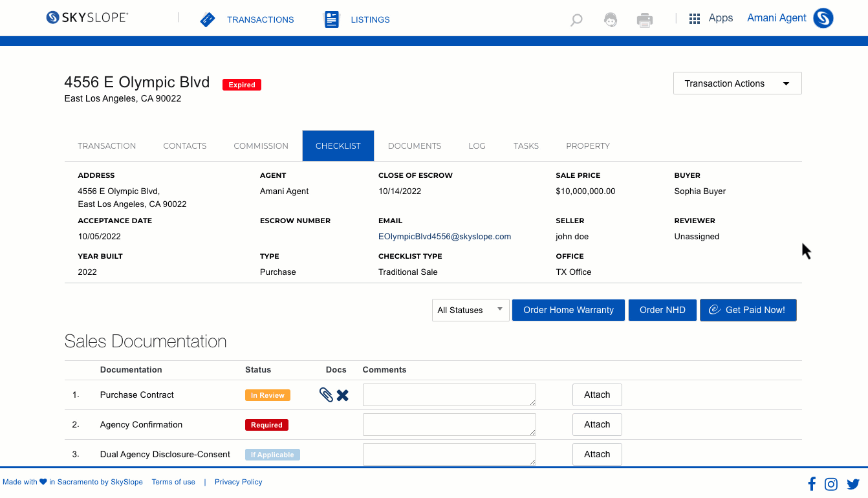Focus Agency Confirmation comments field
This screenshot has width=868, height=498.
(x=450, y=424)
